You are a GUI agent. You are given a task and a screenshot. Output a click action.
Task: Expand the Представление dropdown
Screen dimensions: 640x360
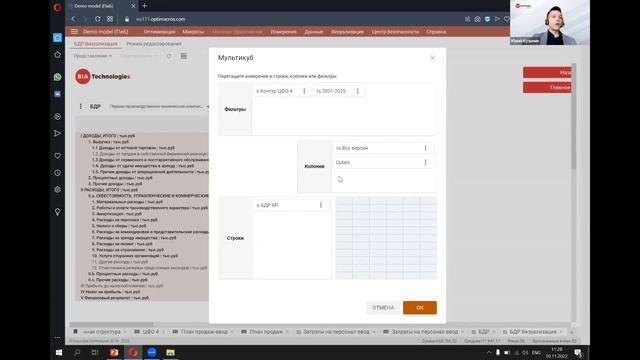93,56
